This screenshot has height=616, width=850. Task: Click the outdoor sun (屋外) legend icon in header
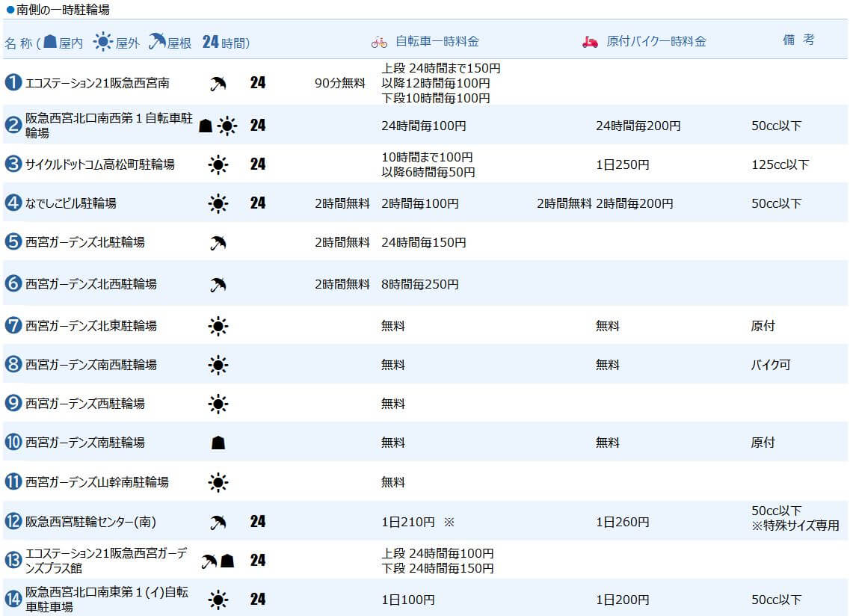102,41
